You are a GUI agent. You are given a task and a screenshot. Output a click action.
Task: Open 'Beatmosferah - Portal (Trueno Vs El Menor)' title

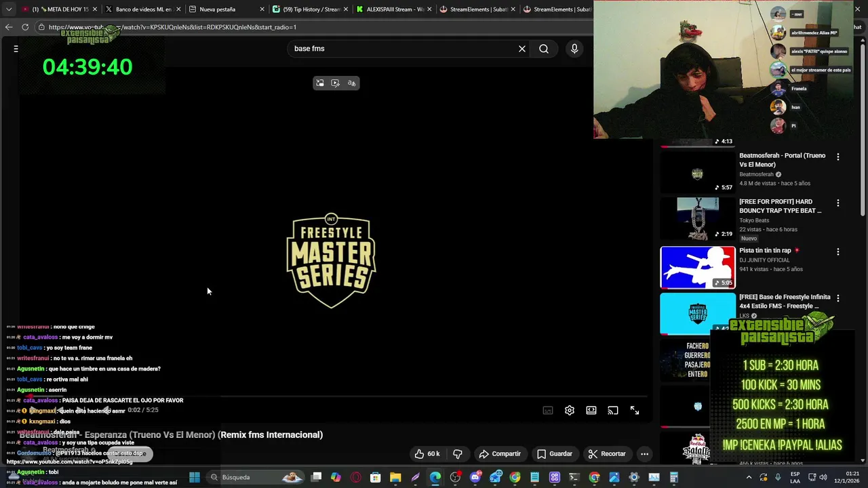click(783, 160)
